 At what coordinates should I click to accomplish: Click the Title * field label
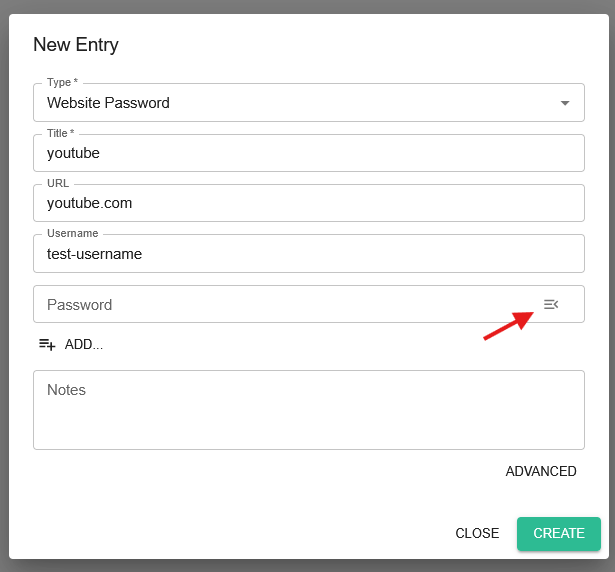(60, 133)
